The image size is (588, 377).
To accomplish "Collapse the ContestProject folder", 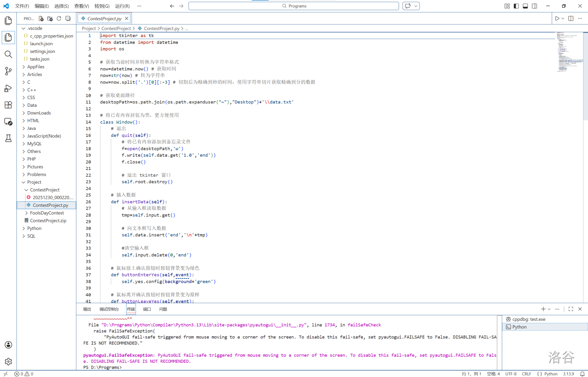I will pos(44,190).
